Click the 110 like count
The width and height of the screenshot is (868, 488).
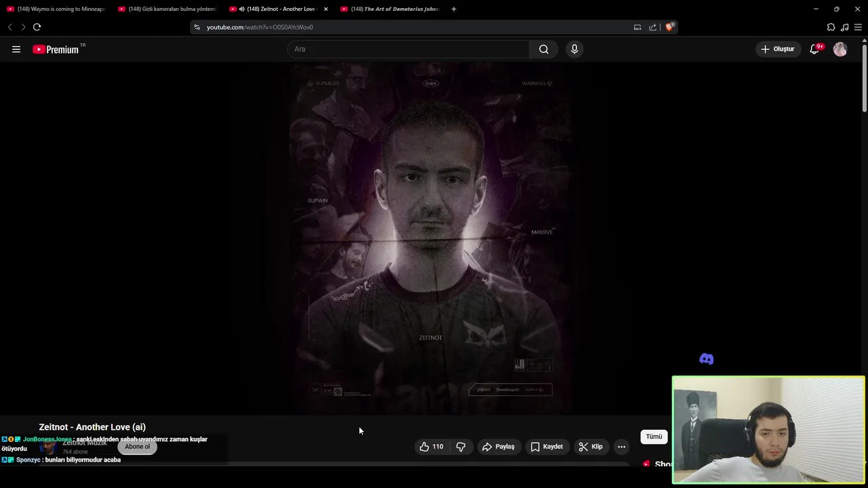tap(438, 447)
